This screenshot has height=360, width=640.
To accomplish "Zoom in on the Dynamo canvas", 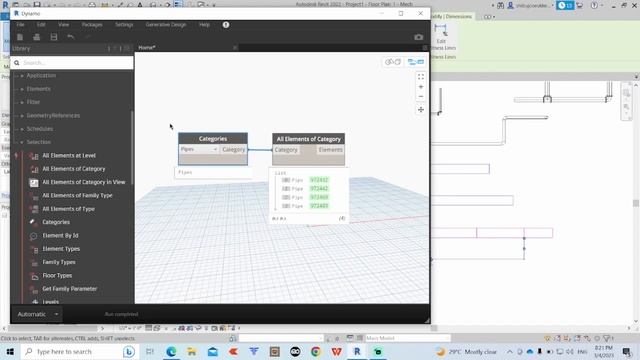I will point(421,87).
